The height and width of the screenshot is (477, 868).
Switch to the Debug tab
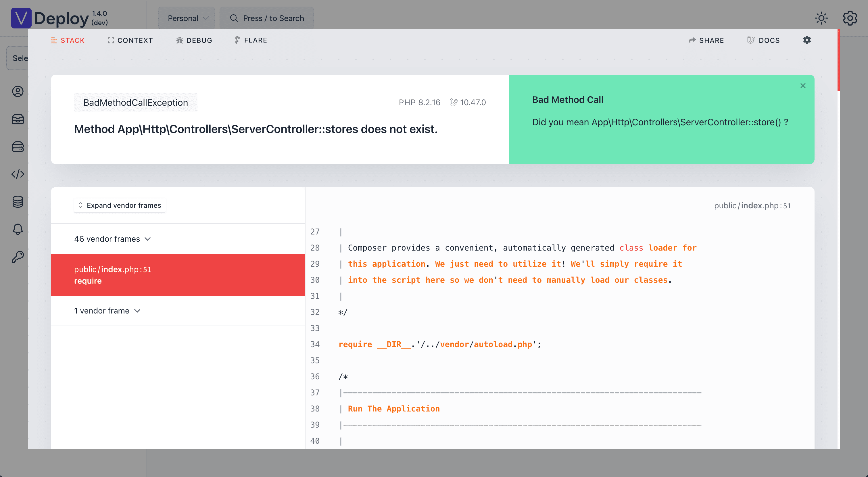click(x=194, y=41)
